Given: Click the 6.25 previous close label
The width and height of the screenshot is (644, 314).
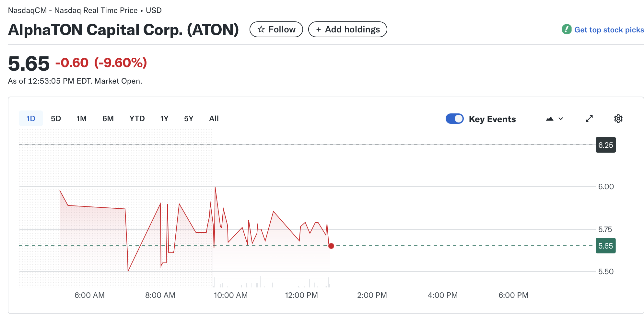Looking at the screenshot, I should coord(605,145).
